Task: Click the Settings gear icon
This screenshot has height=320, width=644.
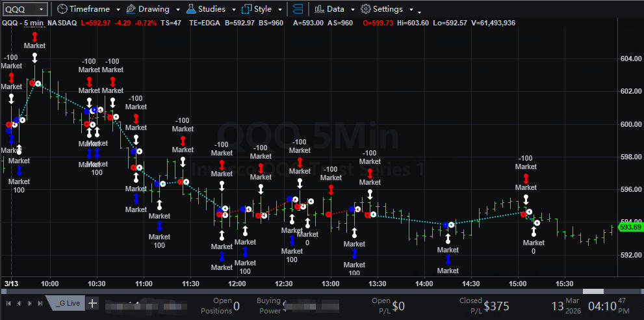Action: pos(365,9)
